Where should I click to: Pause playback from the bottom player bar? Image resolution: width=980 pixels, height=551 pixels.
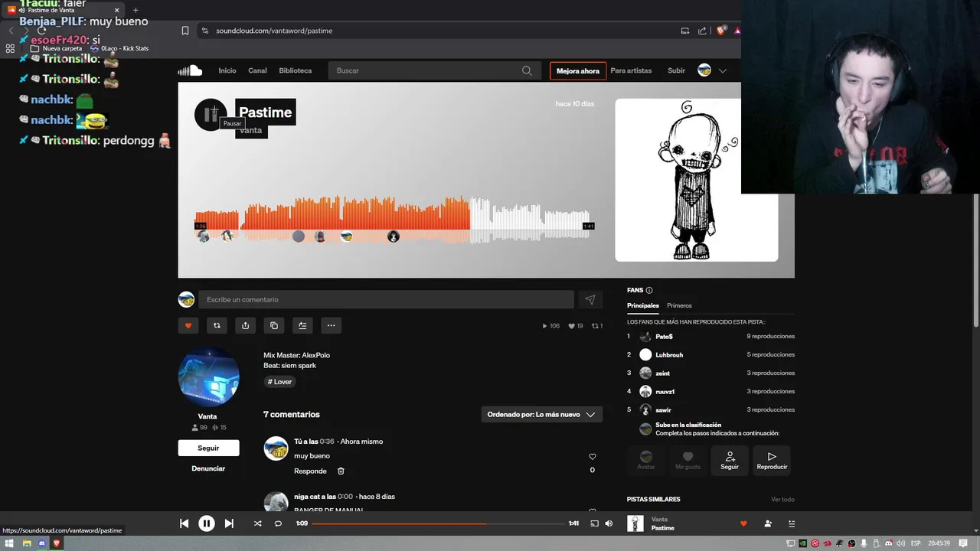207,523
